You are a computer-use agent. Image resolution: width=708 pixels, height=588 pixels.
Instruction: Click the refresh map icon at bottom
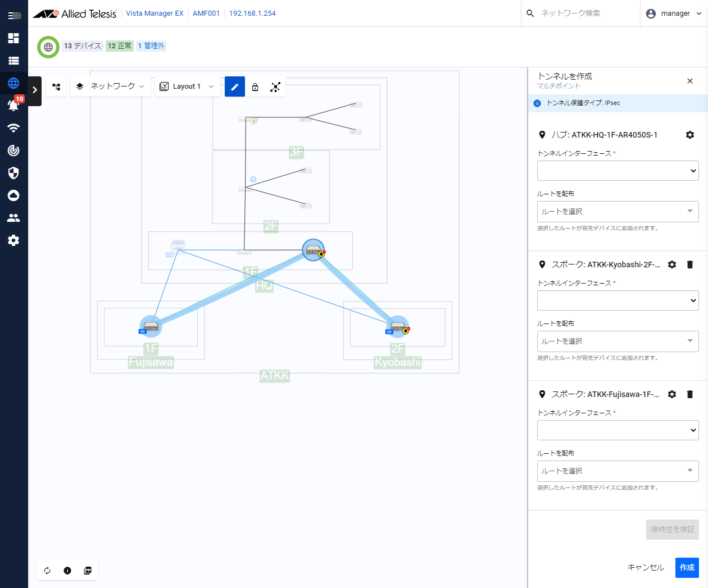click(x=47, y=571)
